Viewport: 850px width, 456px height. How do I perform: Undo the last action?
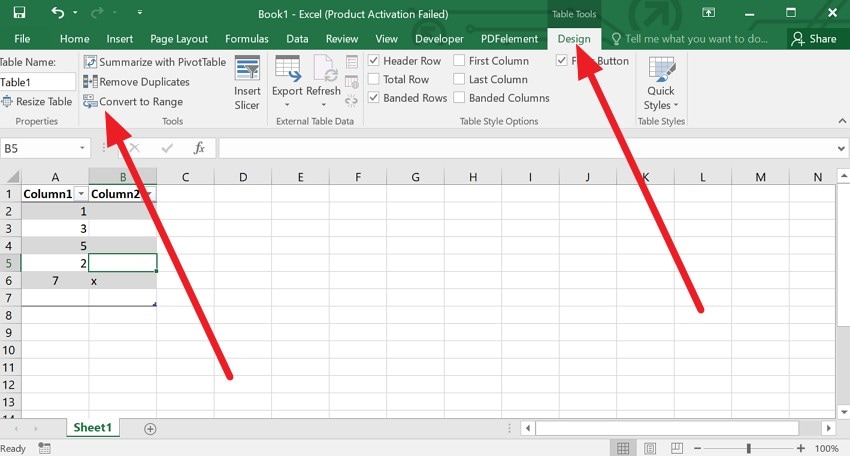point(57,12)
